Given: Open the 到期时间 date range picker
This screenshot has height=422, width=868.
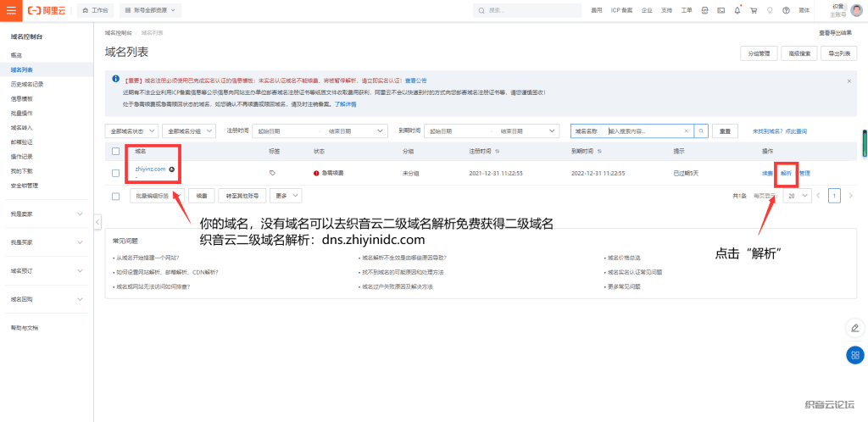Looking at the screenshot, I should [491, 131].
